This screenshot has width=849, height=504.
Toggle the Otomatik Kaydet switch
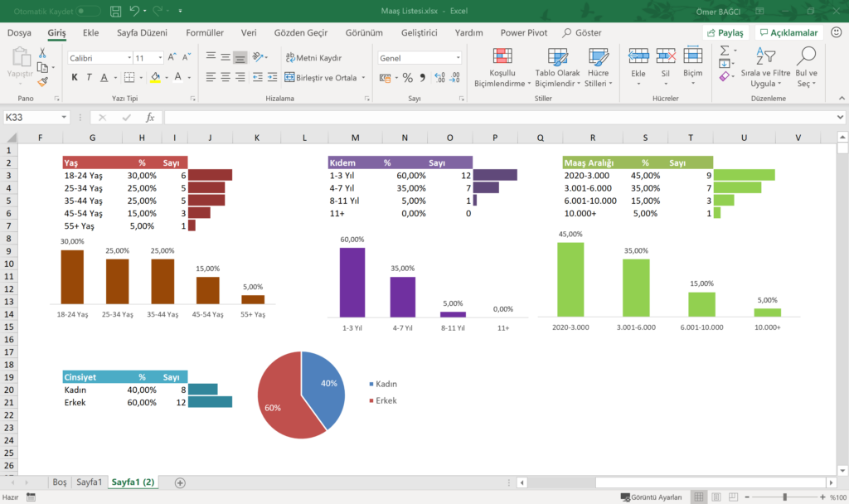88,12
